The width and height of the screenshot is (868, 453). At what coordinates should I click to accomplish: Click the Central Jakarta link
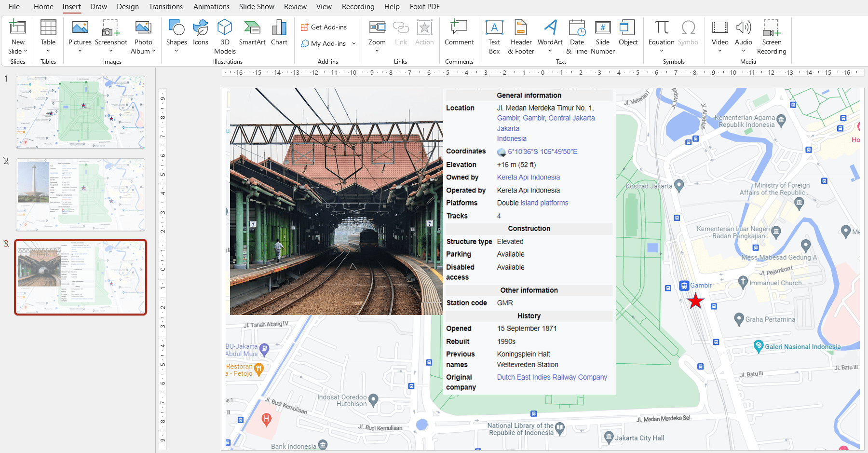tap(571, 118)
